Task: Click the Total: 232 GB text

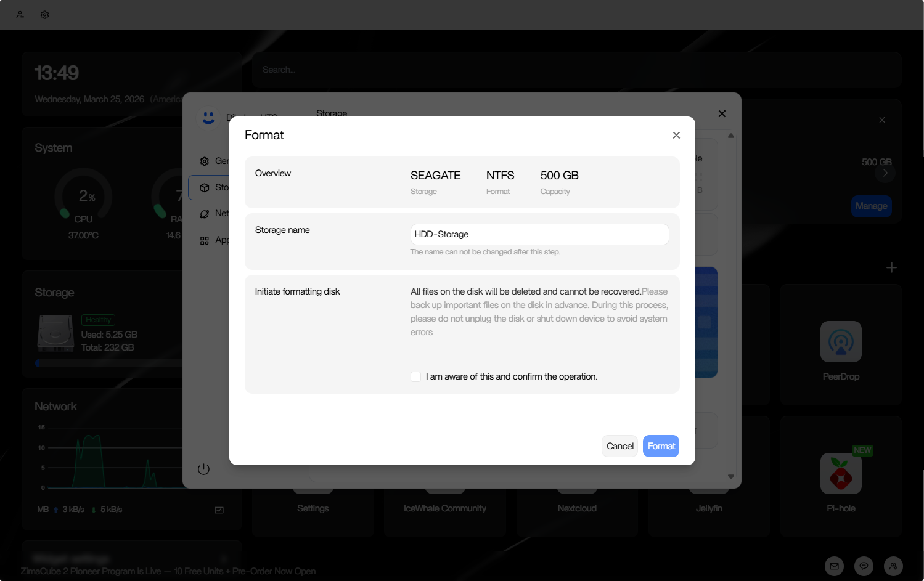Action: click(x=107, y=347)
